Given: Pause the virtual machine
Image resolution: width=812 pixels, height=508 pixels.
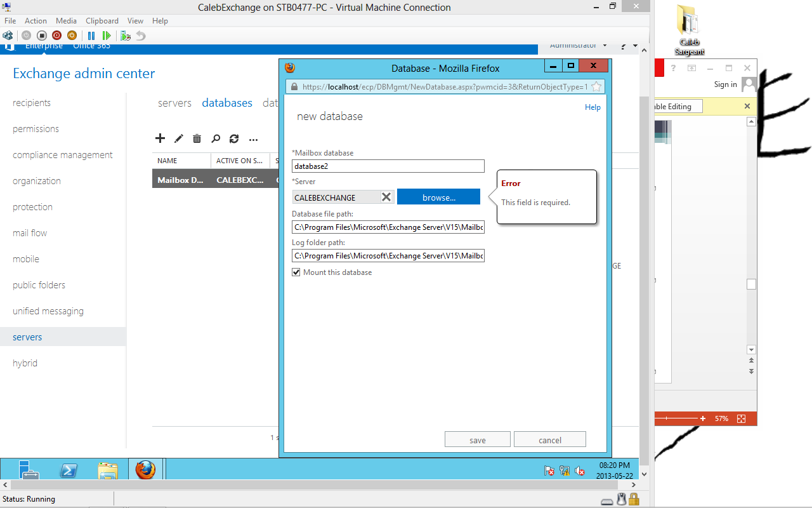Looking at the screenshot, I should point(91,36).
